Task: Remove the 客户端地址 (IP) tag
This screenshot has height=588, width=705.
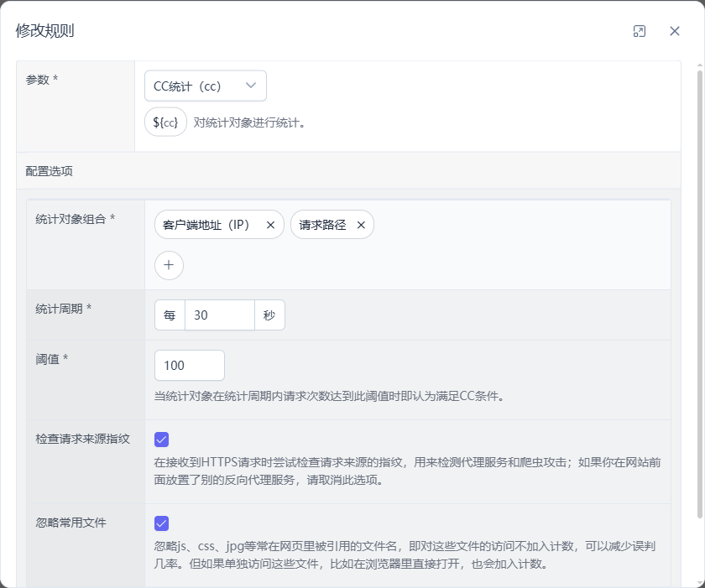Action: [x=270, y=225]
